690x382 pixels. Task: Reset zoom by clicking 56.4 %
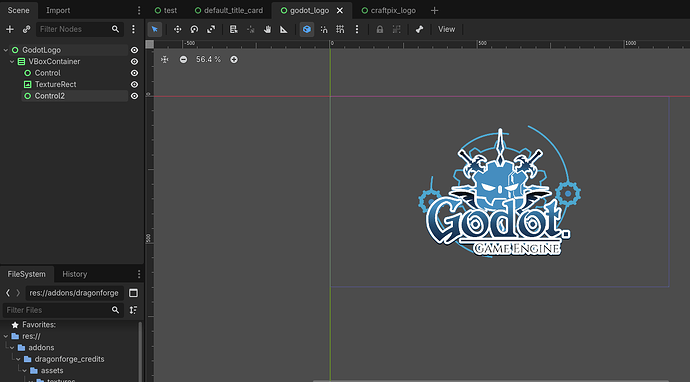coord(209,59)
